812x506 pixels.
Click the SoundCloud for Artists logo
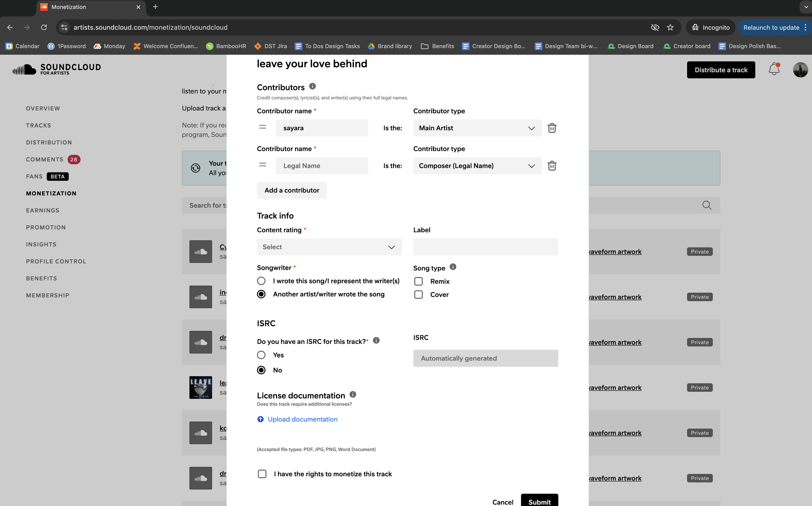(x=56, y=69)
